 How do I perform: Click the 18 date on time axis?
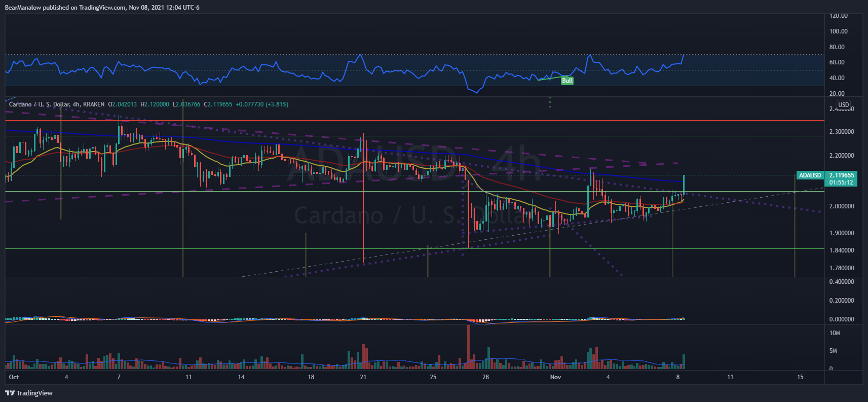311,377
